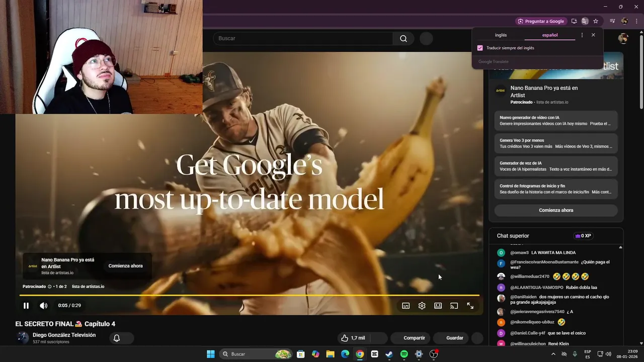
Task: Open Control de fotogramas de inicio y fin link
Action: click(x=556, y=189)
